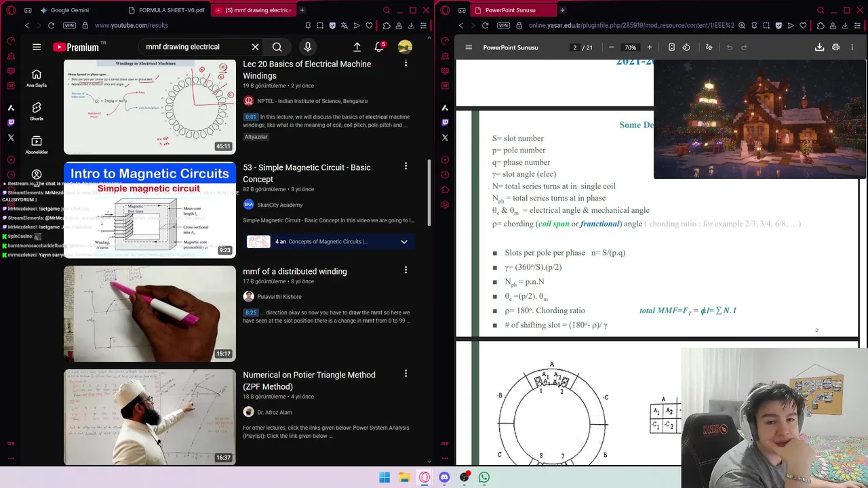Open Abonelikler in YouTube sidebar
Screen dimensions: 868x488
(x=37, y=144)
